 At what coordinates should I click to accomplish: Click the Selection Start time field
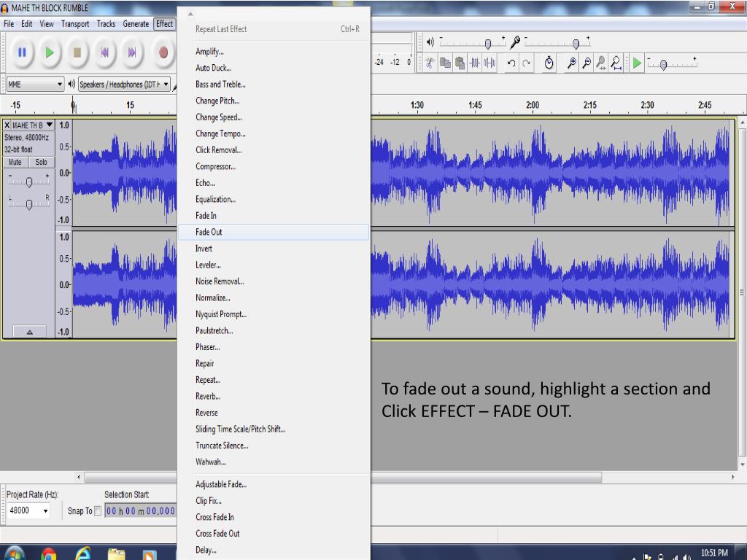pyautogui.click(x=140, y=511)
